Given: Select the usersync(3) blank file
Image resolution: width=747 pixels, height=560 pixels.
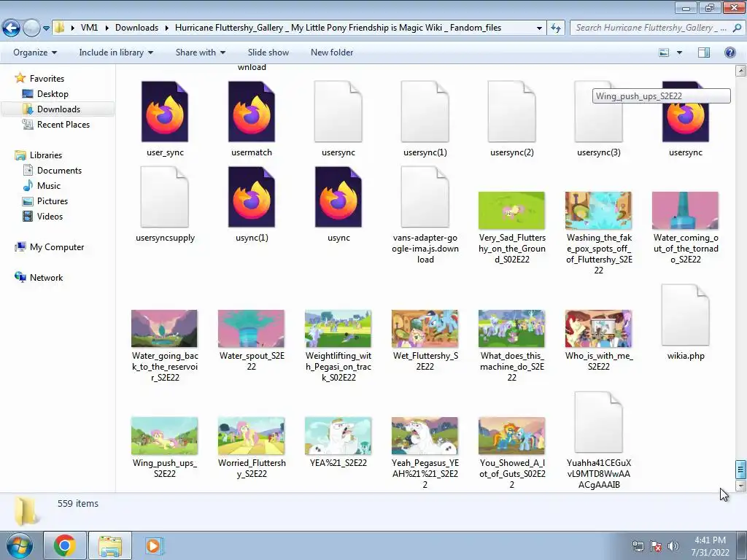Looking at the screenshot, I should click(x=598, y=112).
